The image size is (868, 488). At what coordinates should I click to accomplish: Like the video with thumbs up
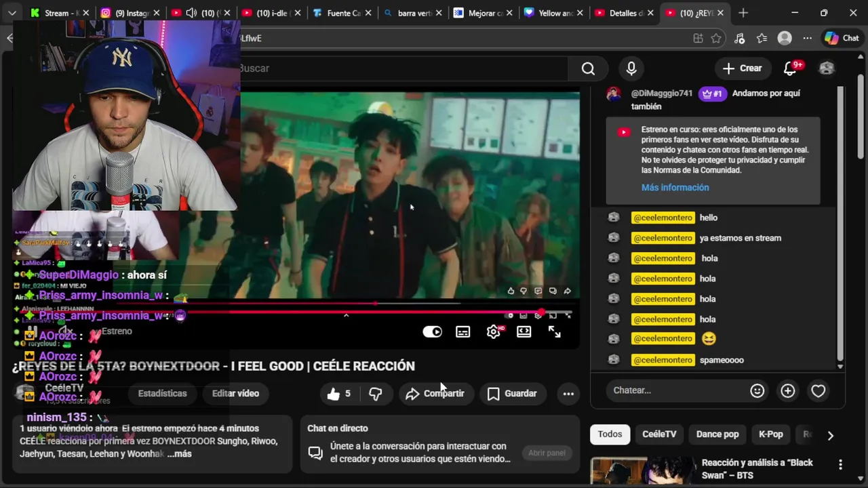338,393
